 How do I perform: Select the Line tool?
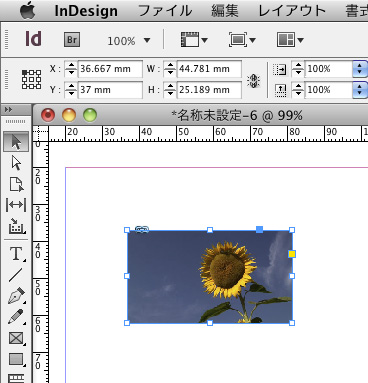click(x=16, y=275)
